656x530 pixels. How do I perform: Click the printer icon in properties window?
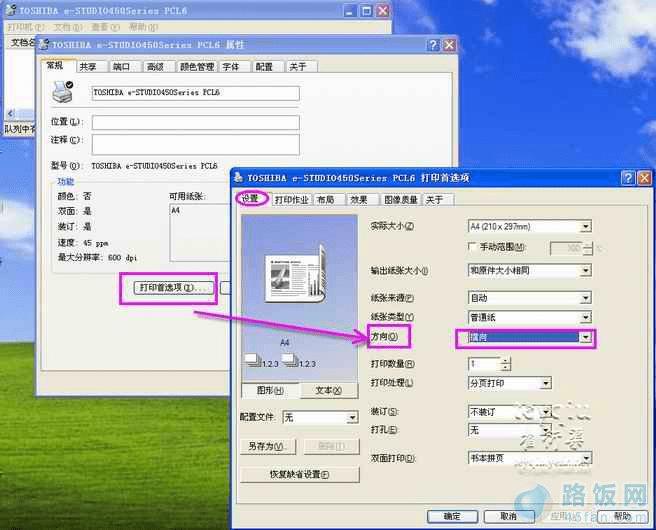point(62,92)
